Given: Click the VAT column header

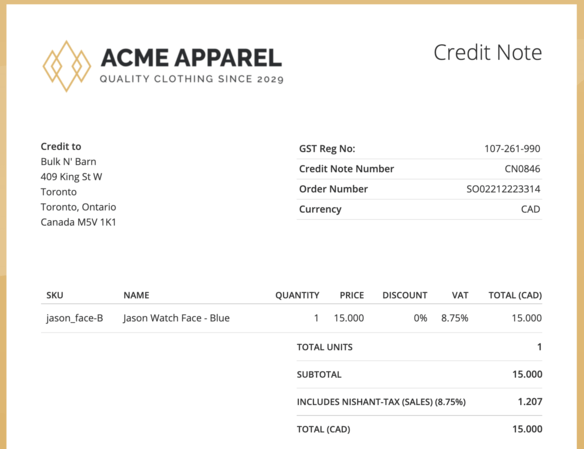Looking at the screenshot, I should (460, 295).
